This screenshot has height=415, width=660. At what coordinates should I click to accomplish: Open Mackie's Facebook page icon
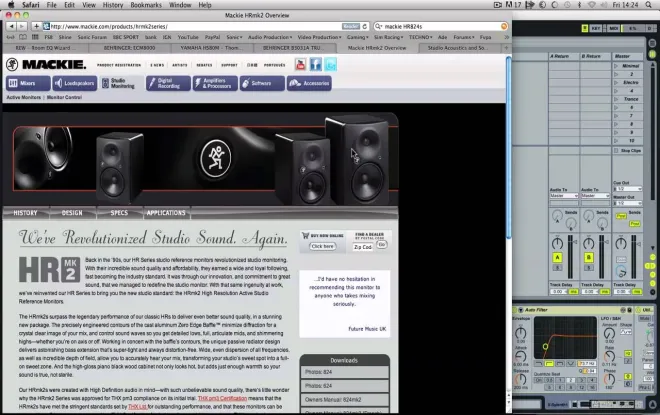tap(316, 64)
